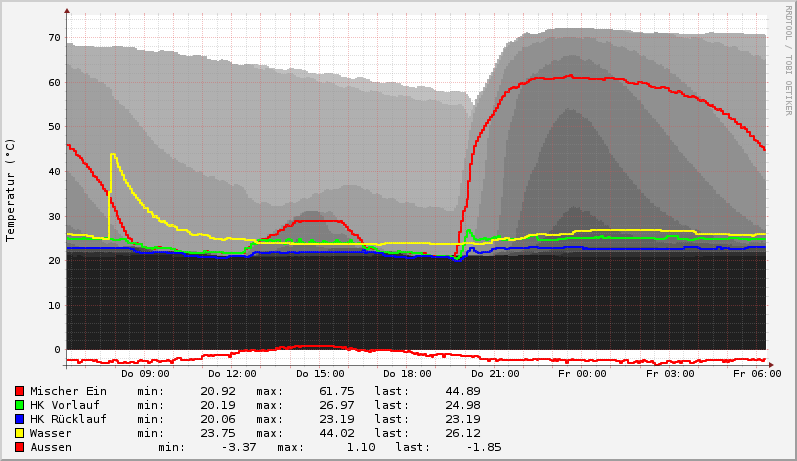Click the Aussen last value -1.85

483,447
